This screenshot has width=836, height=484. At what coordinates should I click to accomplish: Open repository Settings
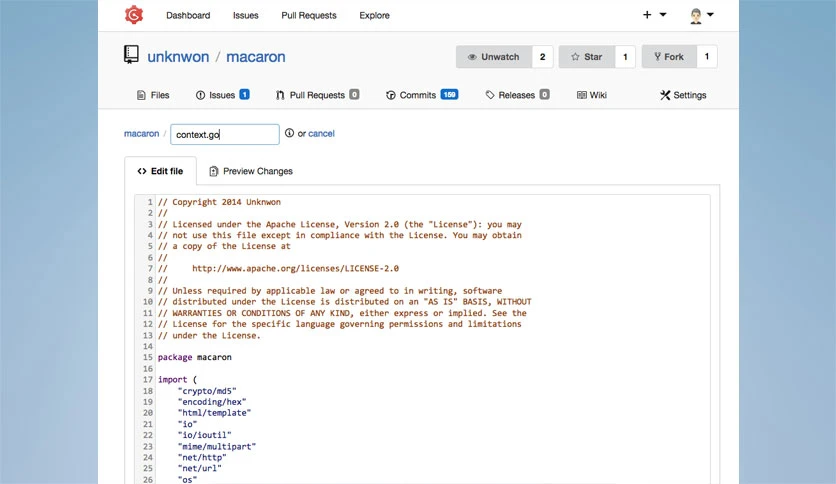683,95
